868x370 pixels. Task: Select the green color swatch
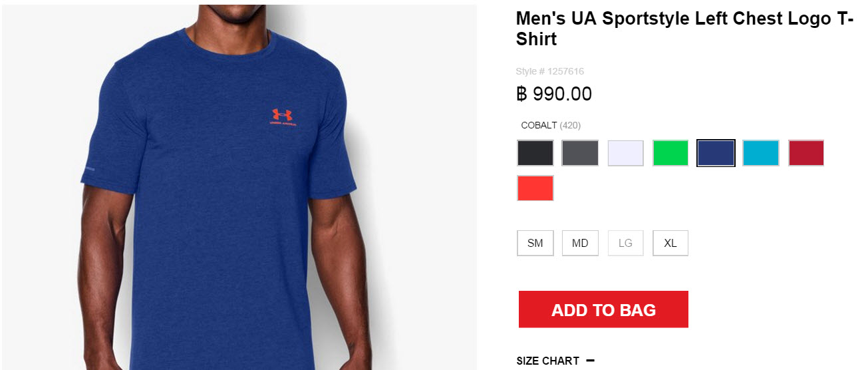[670, 153]
